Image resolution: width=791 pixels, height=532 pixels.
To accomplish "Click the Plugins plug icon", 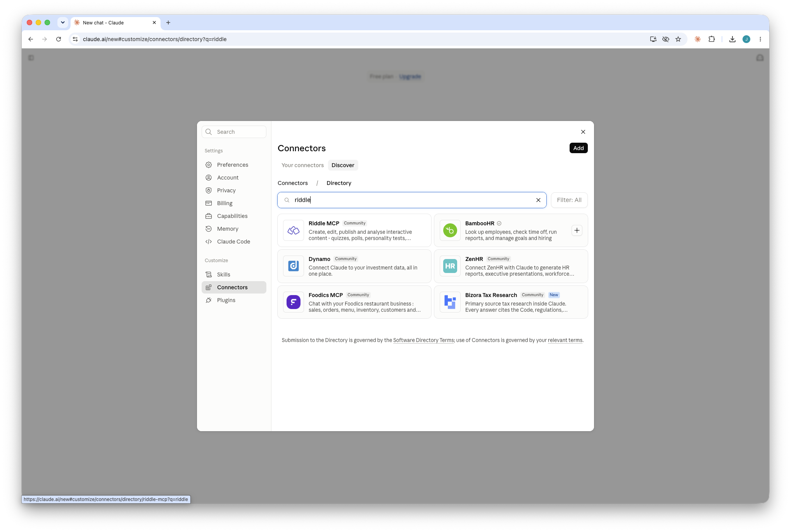I will coord(209,300).
